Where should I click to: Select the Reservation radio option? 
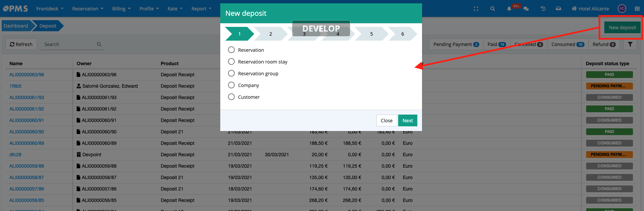point(231,50)
